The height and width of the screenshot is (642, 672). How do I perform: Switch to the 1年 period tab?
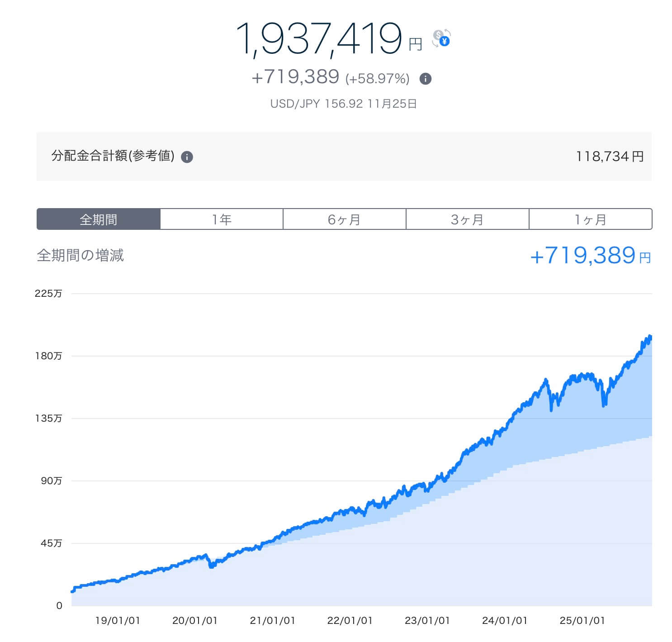pos(222,219)
